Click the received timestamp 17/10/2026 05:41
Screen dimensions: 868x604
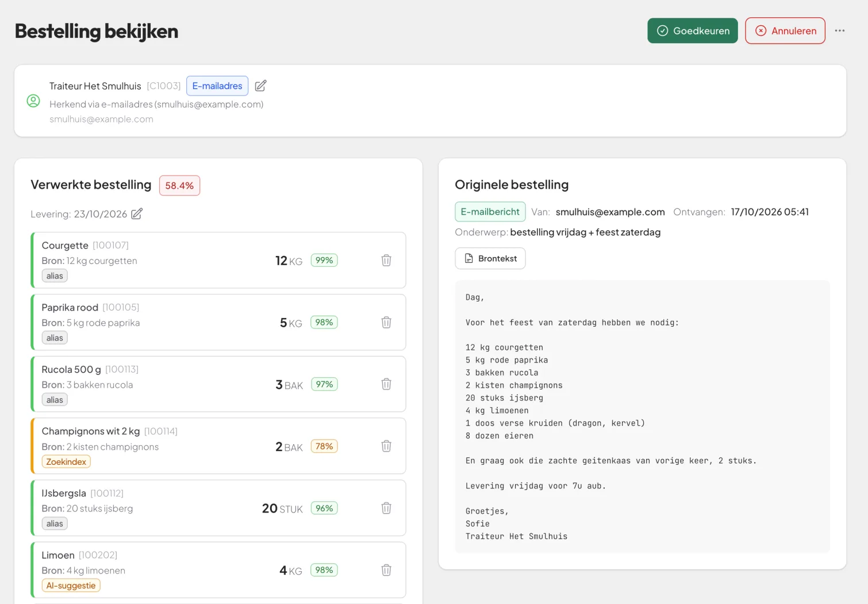770,212
